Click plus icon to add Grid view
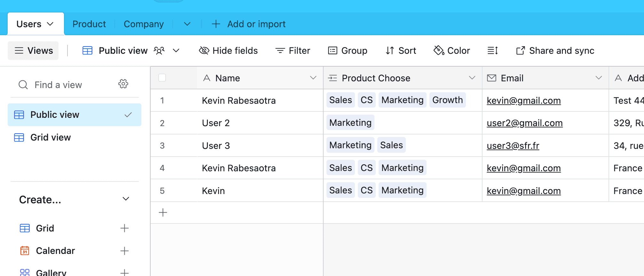This screenshot has height=276, width=644. coord(124,228)
